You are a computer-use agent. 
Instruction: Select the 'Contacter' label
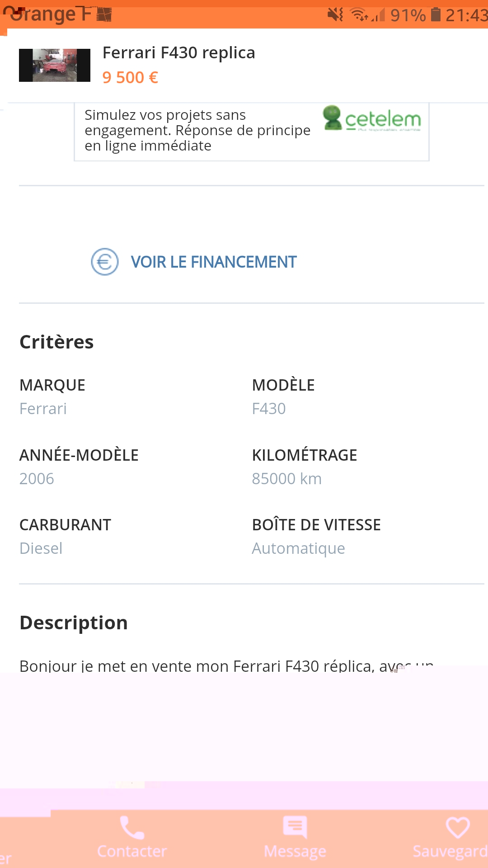click(132, 851)
